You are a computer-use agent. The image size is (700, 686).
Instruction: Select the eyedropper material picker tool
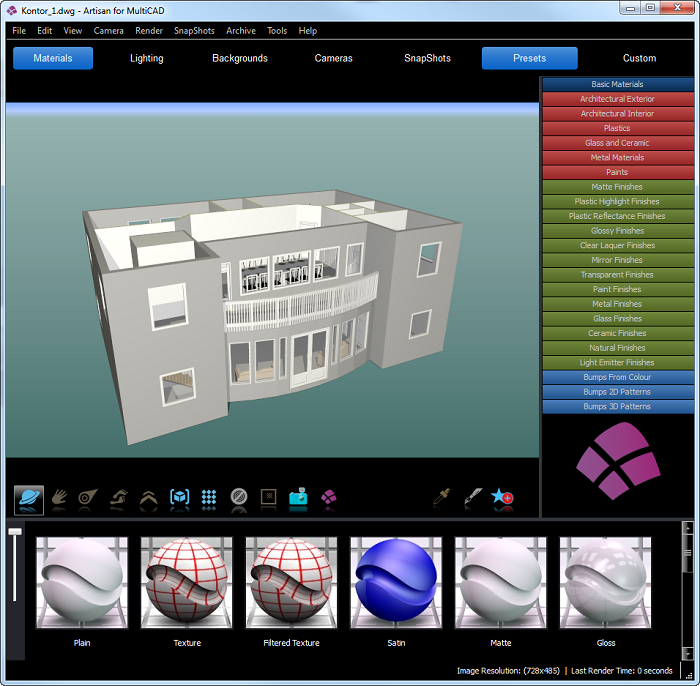(x=442, y=497)
